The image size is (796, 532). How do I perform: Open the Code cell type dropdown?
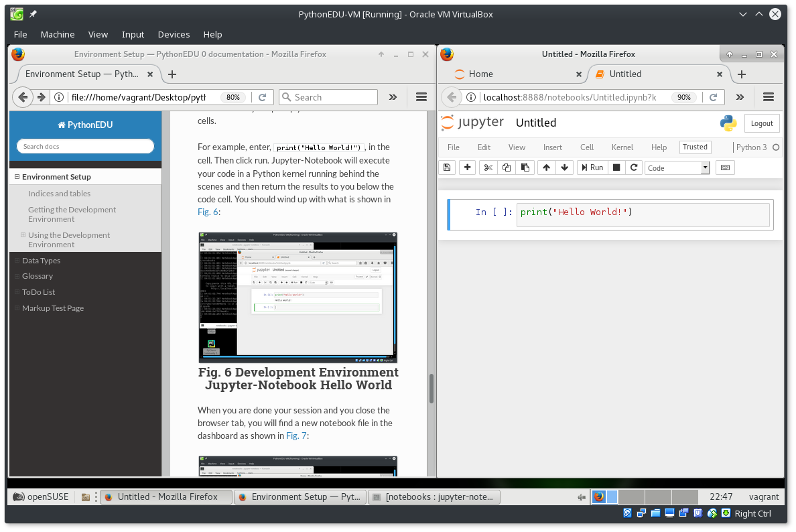[x=677, y=168]
